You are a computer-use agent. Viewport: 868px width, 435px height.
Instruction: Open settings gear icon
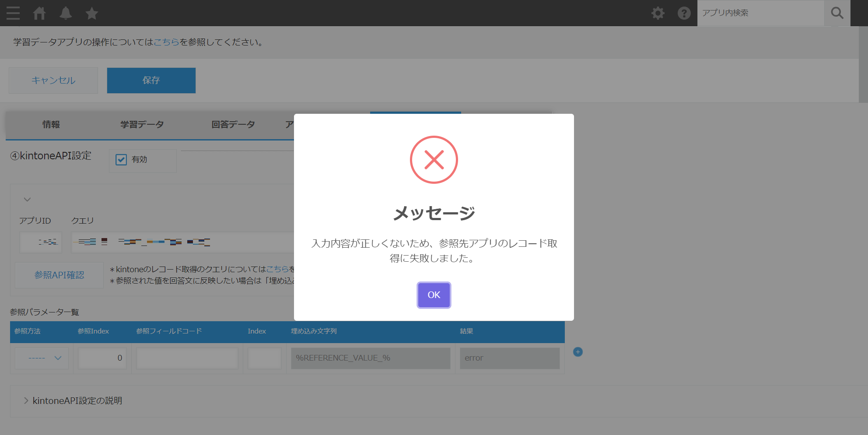658,13
